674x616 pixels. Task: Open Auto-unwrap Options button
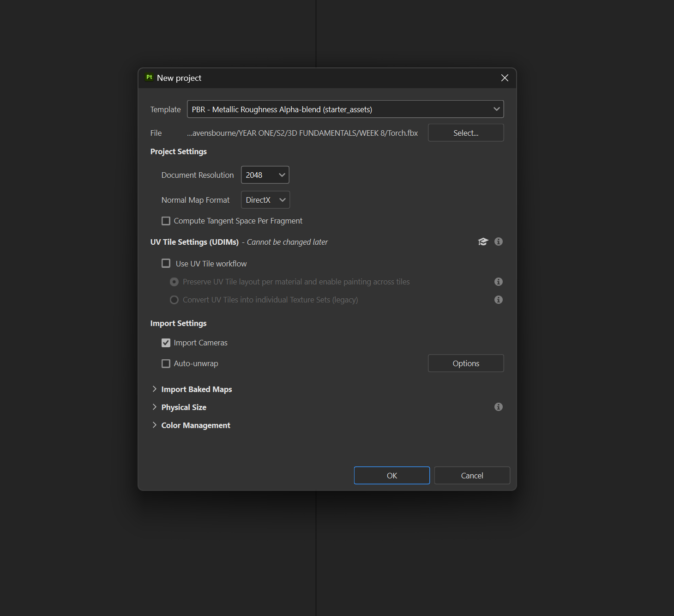click(466, 363)
